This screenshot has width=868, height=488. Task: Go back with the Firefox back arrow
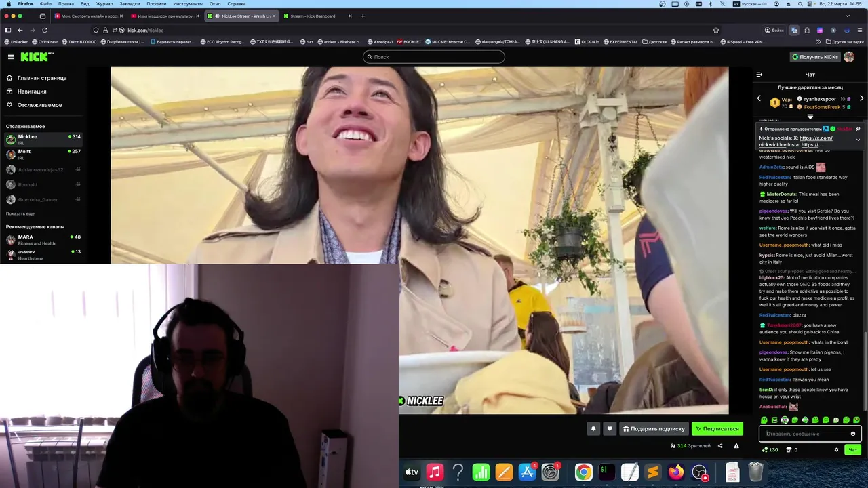click(x=20, y=30)
